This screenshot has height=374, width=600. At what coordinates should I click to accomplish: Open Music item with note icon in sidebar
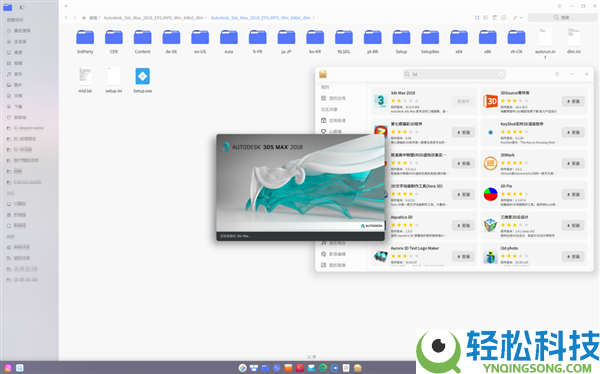(14, 74)
